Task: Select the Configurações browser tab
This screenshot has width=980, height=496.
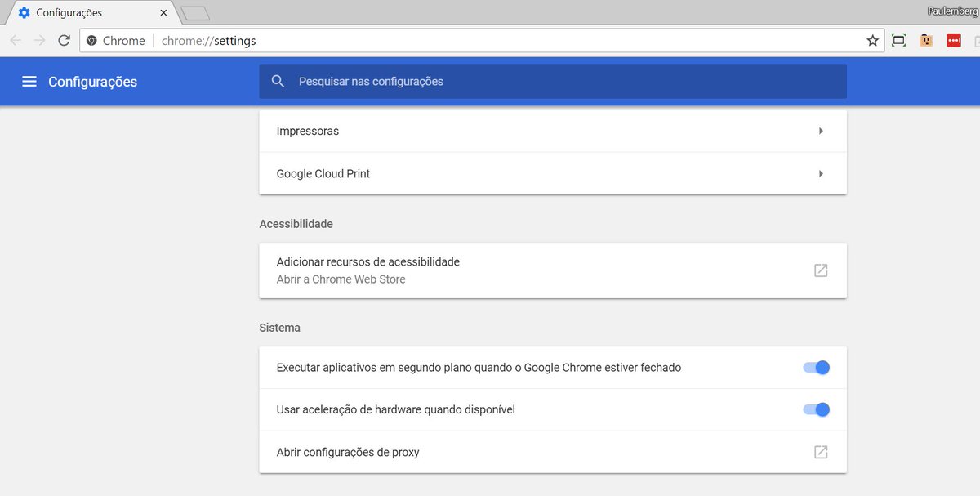Action: pyautogui.click(x=91, y=13)
